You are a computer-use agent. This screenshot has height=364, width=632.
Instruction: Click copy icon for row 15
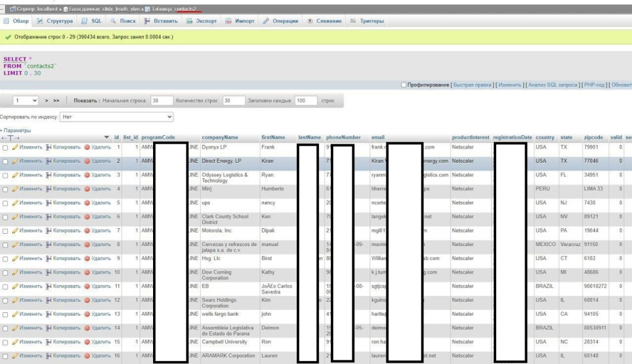(x=48, y=342)
